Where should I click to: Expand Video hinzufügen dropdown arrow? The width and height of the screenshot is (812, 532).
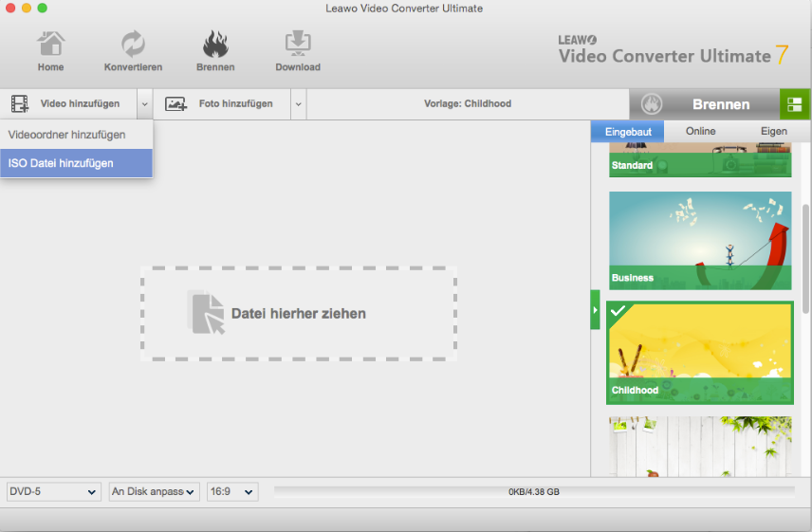point(144,104)
